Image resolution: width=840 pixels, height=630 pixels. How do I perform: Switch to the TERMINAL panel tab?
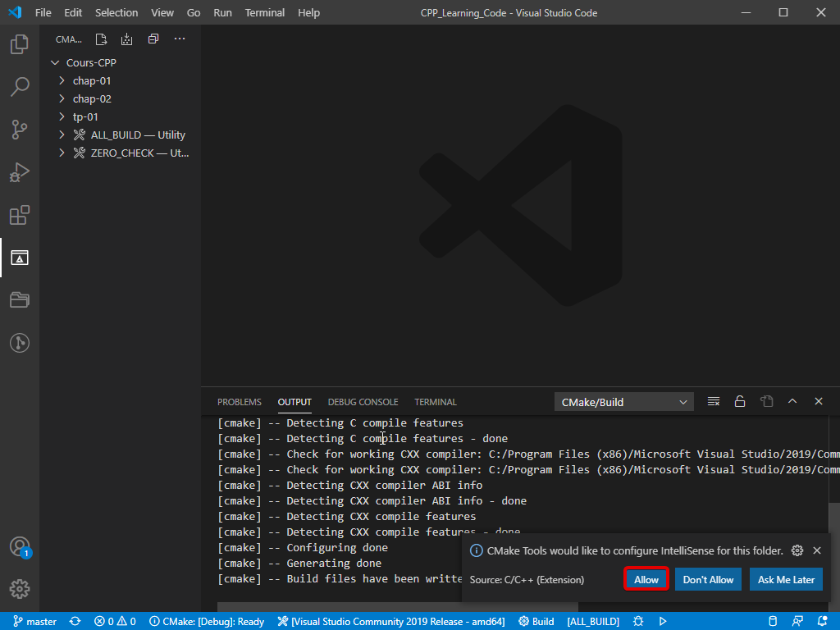click(x=436, y=402)
